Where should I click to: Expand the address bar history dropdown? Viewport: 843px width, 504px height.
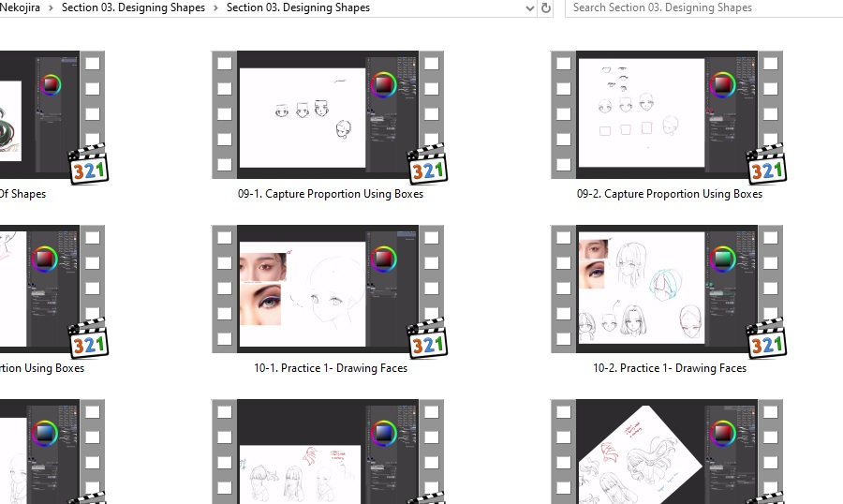(x=530, y=8)
